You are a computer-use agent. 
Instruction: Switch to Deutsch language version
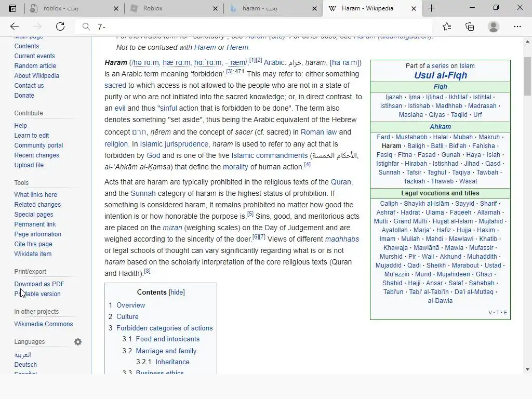(25, 364)
